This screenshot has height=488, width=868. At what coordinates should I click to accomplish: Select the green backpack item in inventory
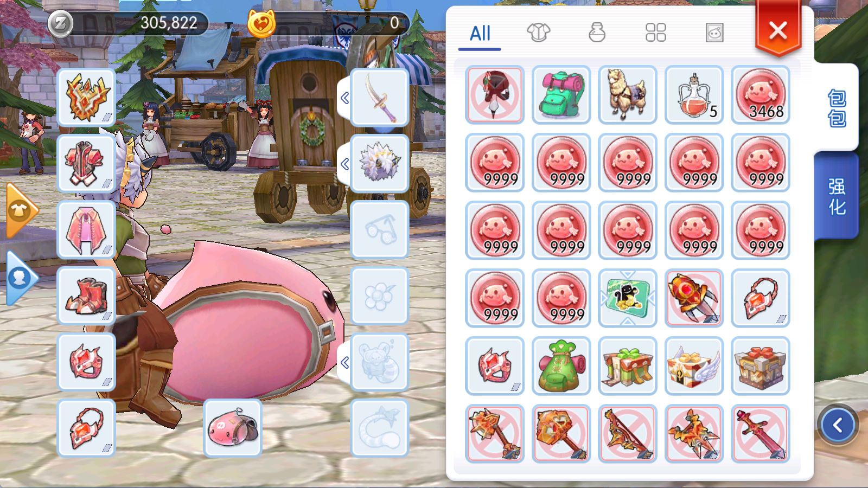[x=561, y=95]
